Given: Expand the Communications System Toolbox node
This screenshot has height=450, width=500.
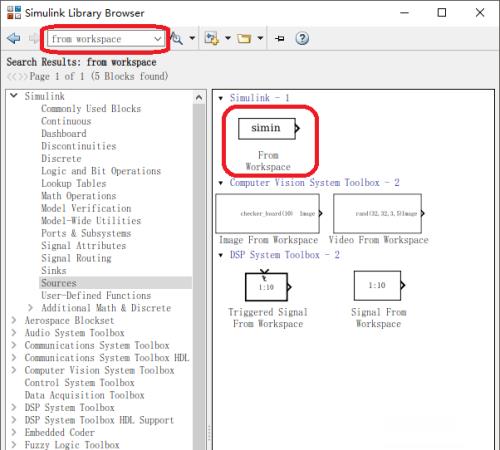Looking at the screenshot, I should [x=14, y=345].
